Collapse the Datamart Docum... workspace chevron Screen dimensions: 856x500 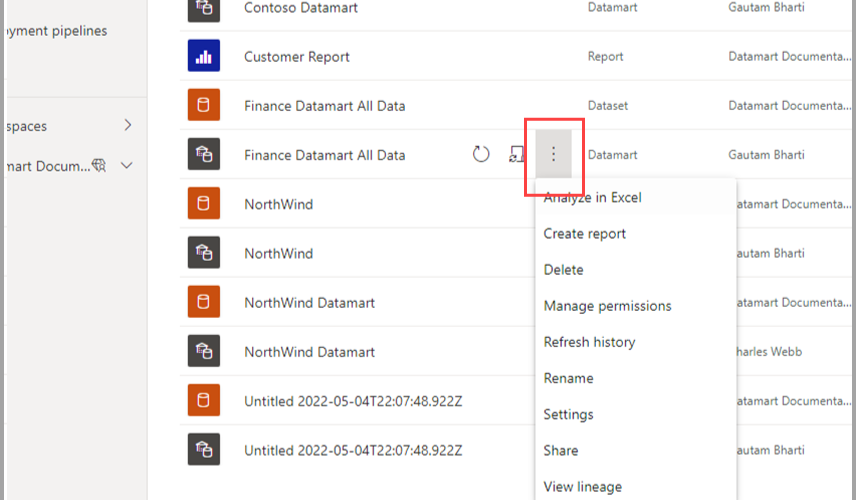click(x=127, y=165)
